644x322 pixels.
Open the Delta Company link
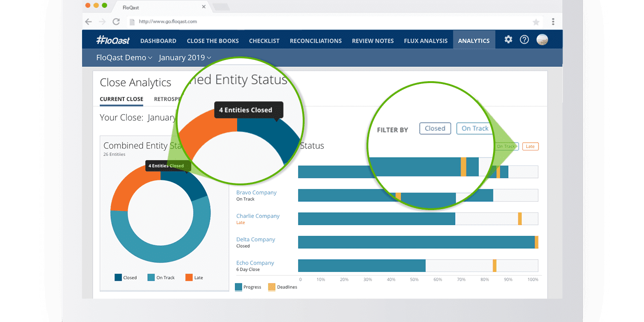tap(255, 239)
